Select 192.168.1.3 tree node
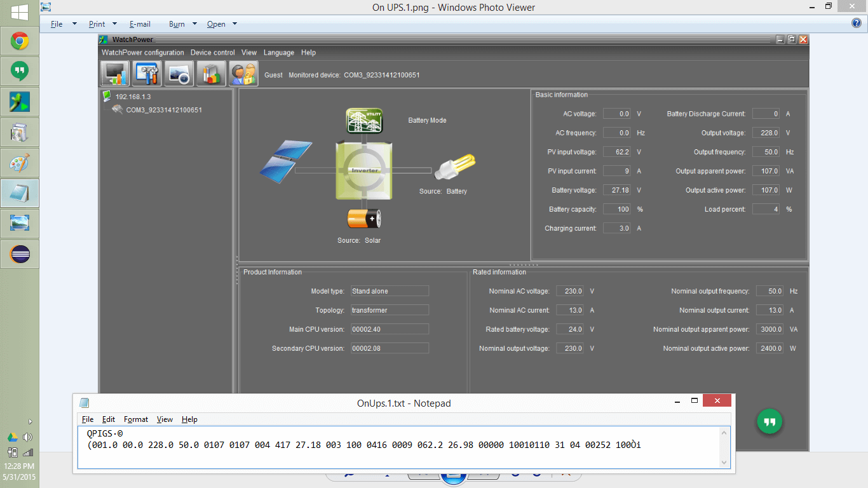The height and width of the screenshot is (488, 868). [133, 97]
